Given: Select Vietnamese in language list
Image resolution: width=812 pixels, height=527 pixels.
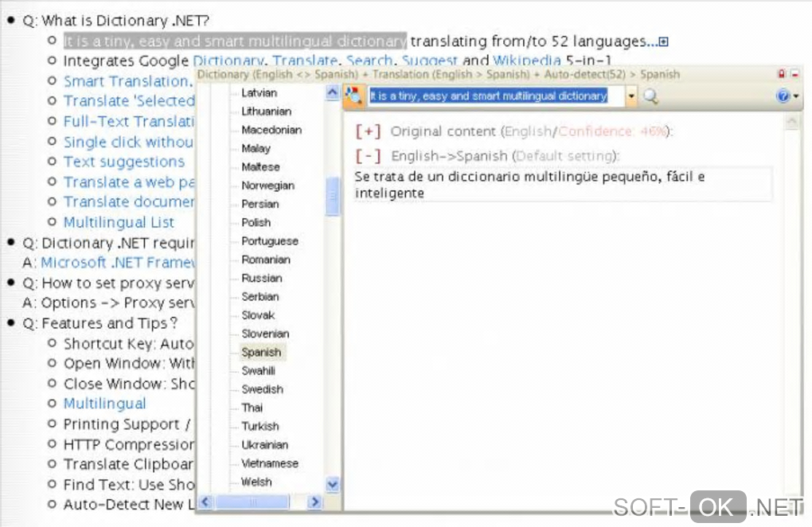Looking at the screenshot, I should pos(270,463).
